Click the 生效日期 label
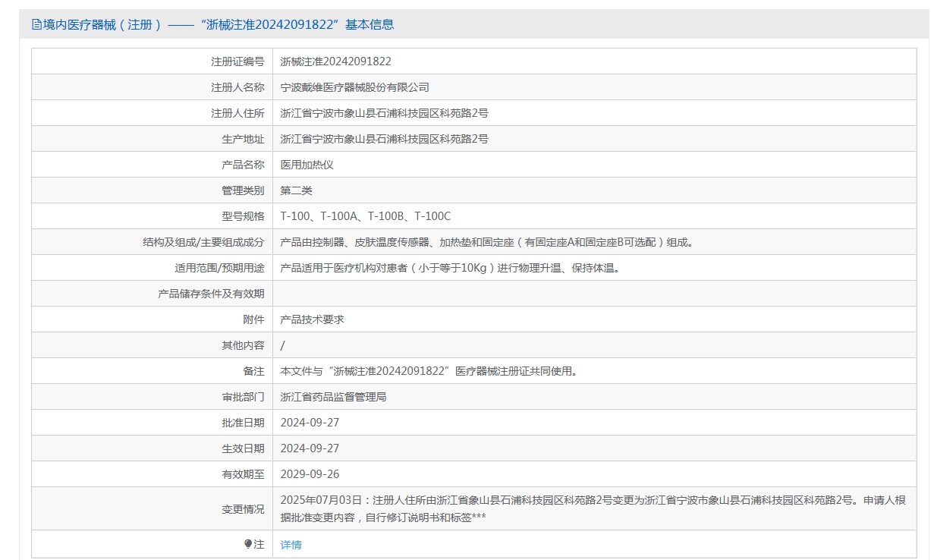 point(243,448)
